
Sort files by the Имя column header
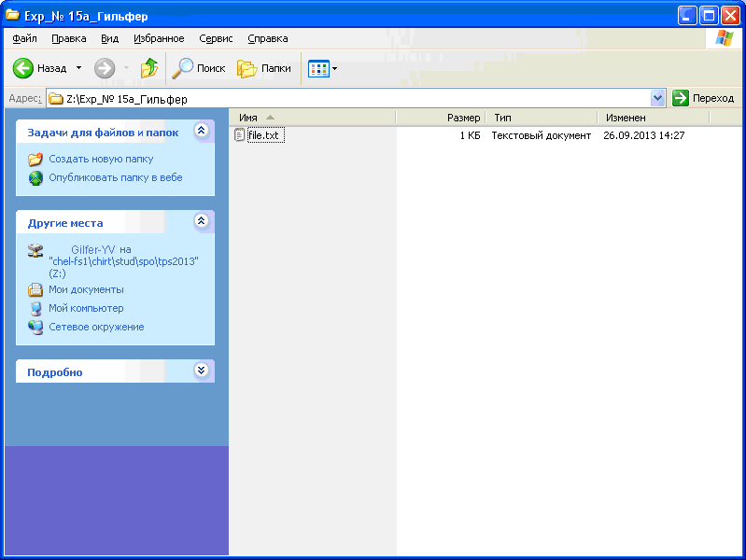tap(312, 118)
